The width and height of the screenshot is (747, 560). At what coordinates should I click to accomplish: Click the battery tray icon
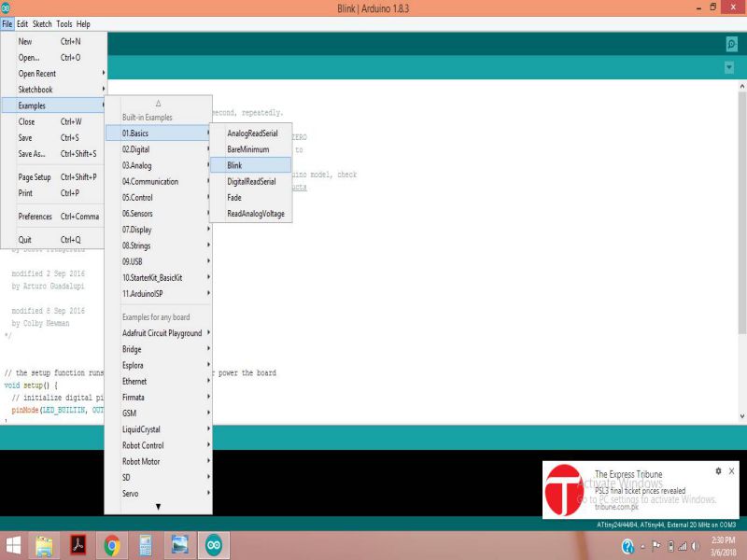tap(670, 546)
